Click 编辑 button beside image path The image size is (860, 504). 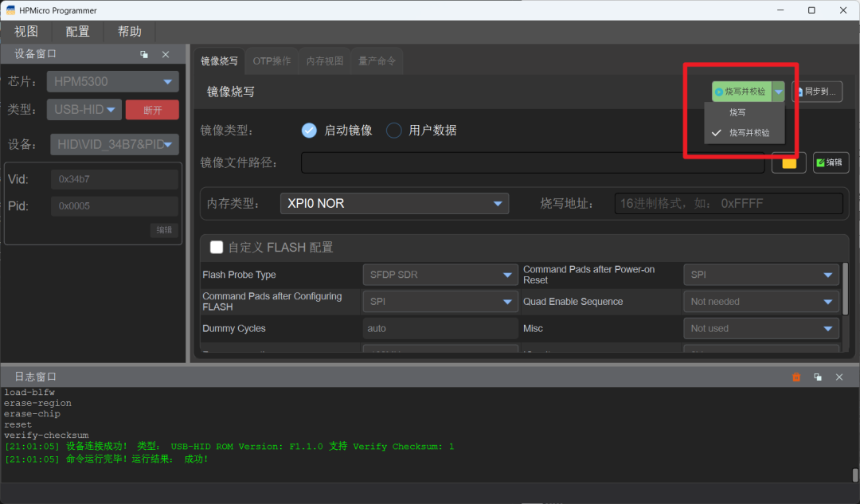point(831,163)
